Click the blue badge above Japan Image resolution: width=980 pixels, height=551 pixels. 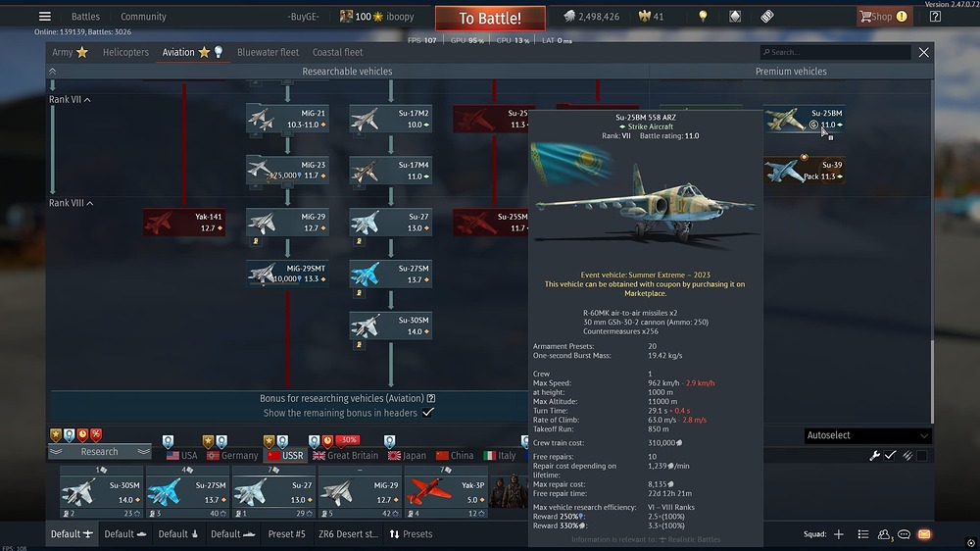[x=389, y=441]
